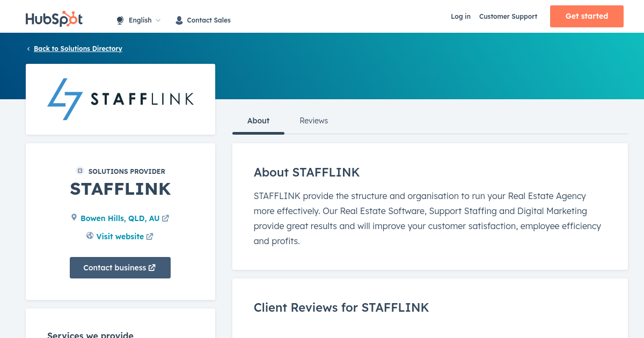Click the STAFFLINK logo image
Image resolution: width=644 pixels, height=338 pixels.
(x=120, y=99)
